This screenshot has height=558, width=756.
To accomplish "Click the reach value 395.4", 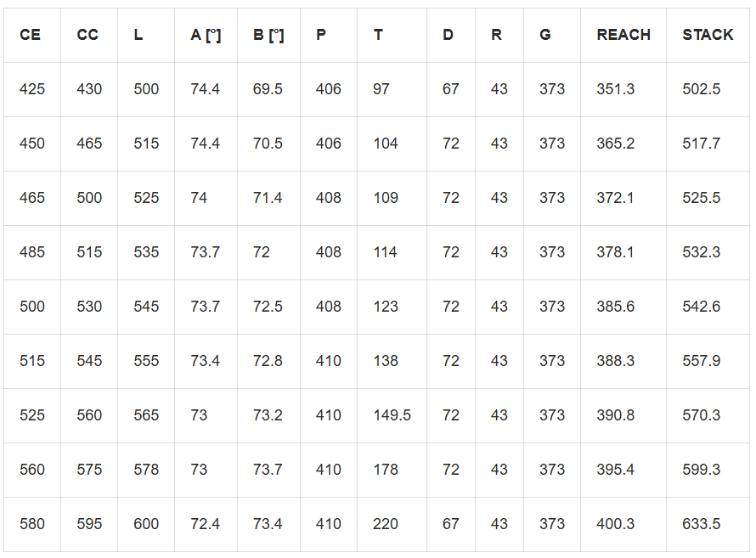I will [x=615, y=470].
